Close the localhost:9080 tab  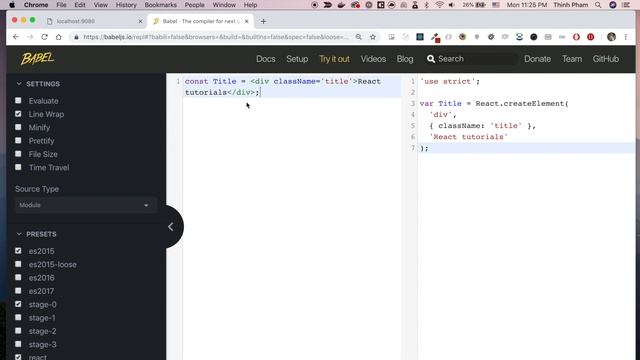click(x=140, y=21)
